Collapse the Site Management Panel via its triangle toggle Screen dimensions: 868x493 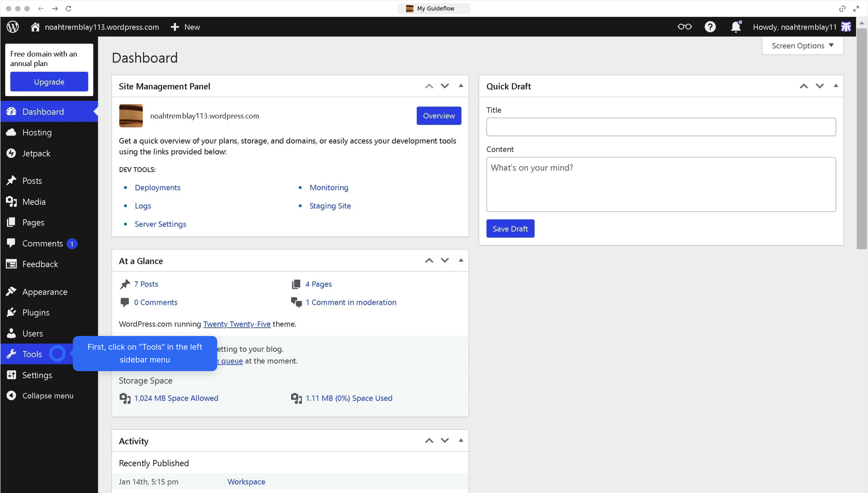[x=461, y=86]
